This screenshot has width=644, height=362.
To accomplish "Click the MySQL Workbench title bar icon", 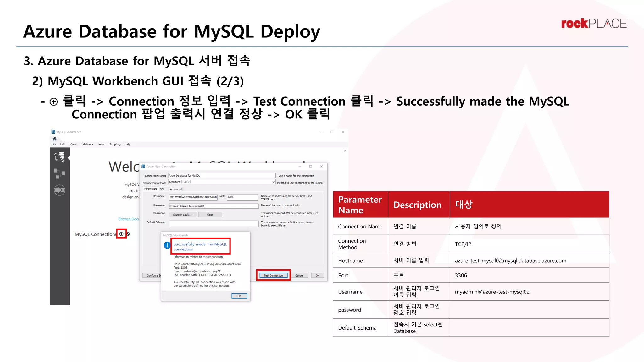I will tap(53, 132).
